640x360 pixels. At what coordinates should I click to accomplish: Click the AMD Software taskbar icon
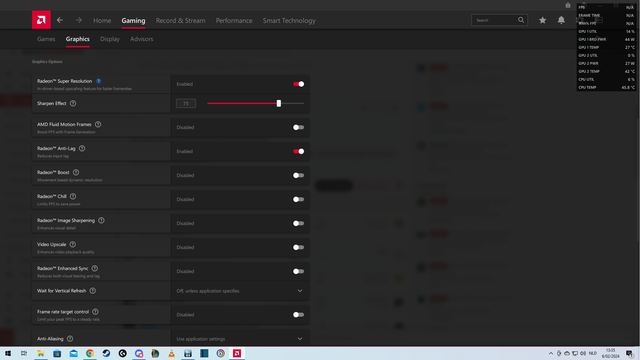237,353
